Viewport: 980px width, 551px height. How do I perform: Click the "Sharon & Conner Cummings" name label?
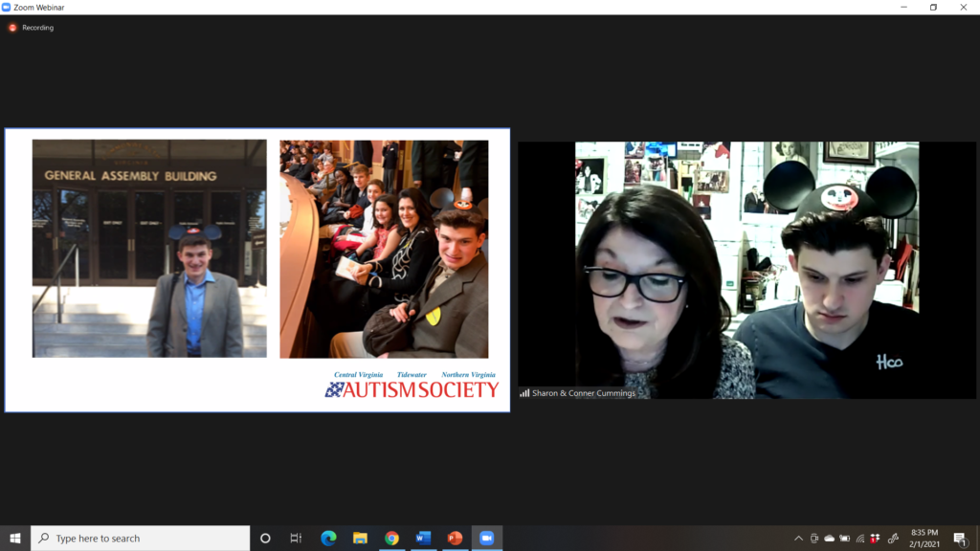click(x=584, y=393)
